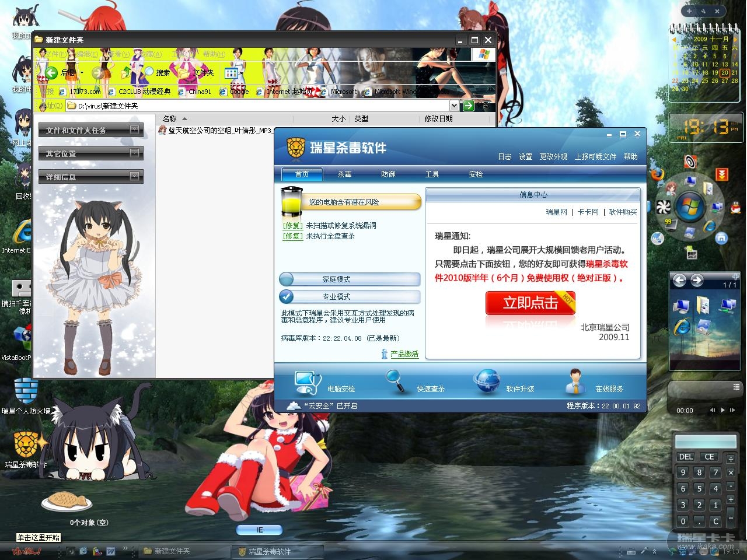
Task: Open the blue Maxthon icon in dock
Action: coord(722,238)
